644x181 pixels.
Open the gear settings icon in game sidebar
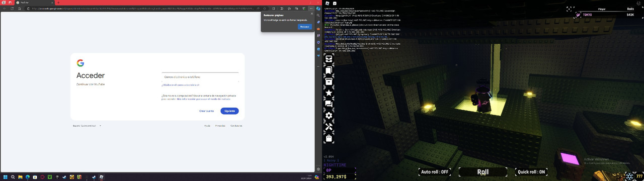coord(329,116)
